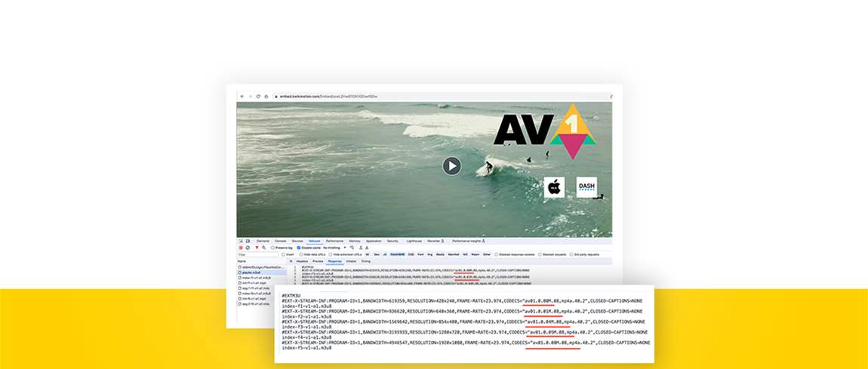Click the browser address bar URL

click(x=328, y=97)
